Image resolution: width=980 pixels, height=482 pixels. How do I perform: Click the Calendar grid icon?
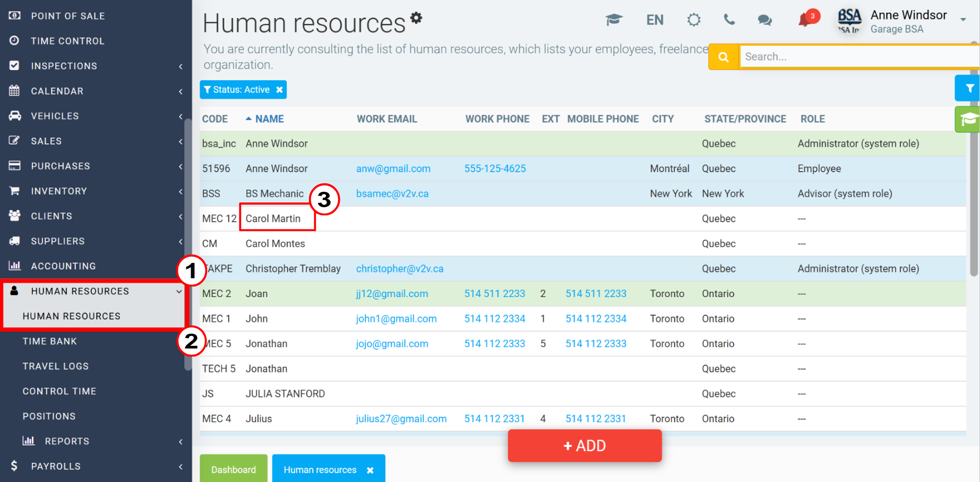(14, 90)
